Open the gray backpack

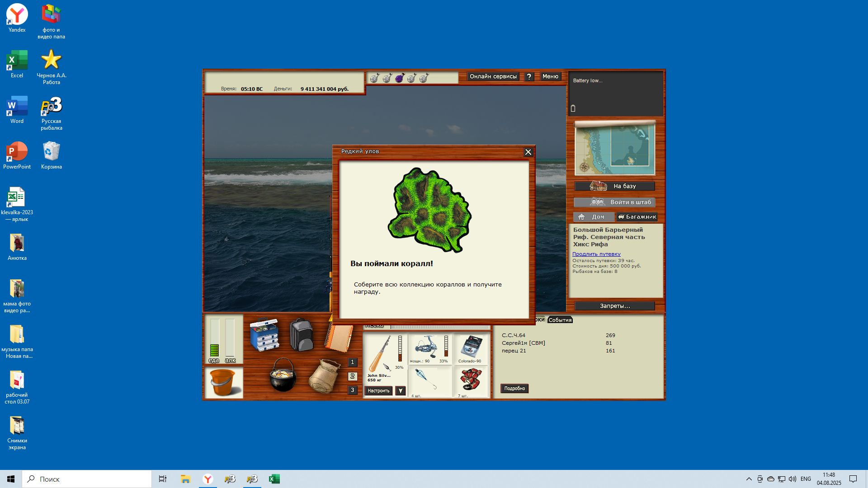point(301,335)
